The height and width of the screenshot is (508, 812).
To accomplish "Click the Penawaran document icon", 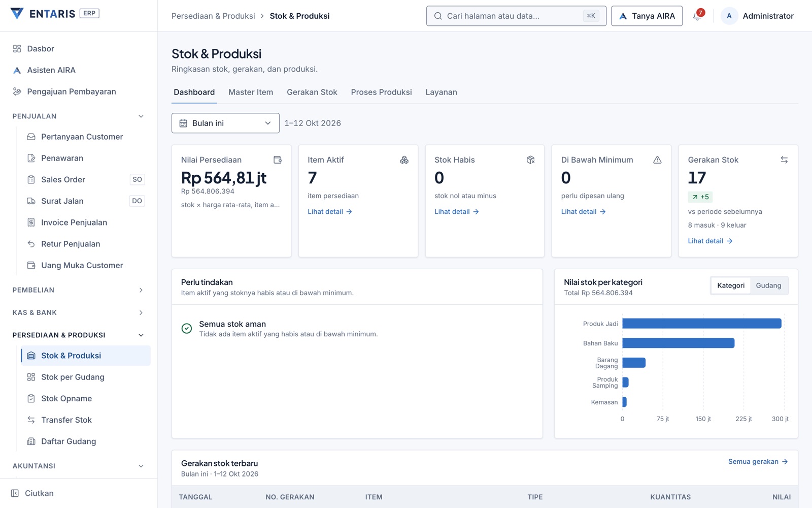I will [31, 158].
